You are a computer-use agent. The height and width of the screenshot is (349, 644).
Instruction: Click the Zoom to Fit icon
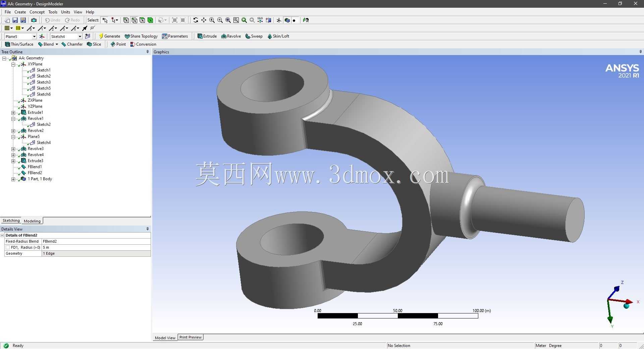pos(228,20)
